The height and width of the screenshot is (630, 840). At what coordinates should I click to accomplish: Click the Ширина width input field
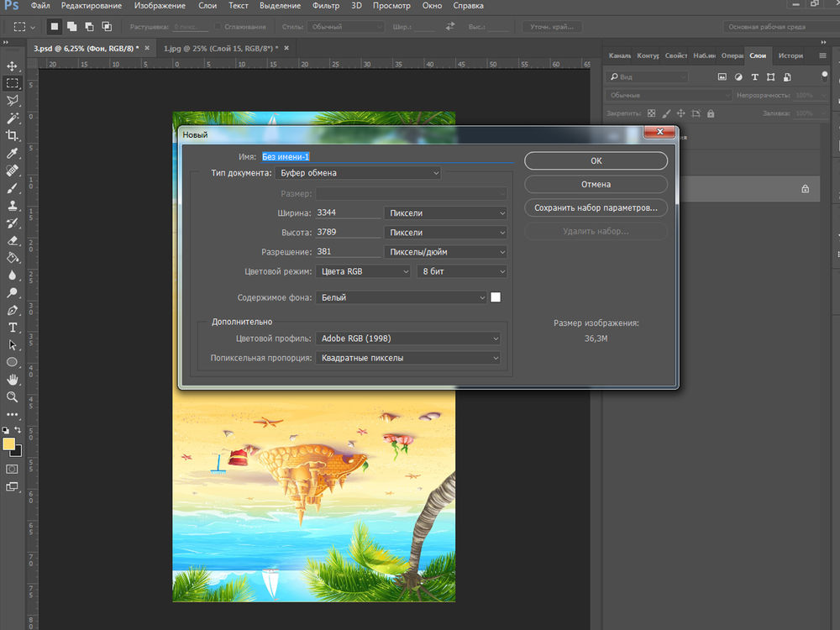[x=348, y=213]
